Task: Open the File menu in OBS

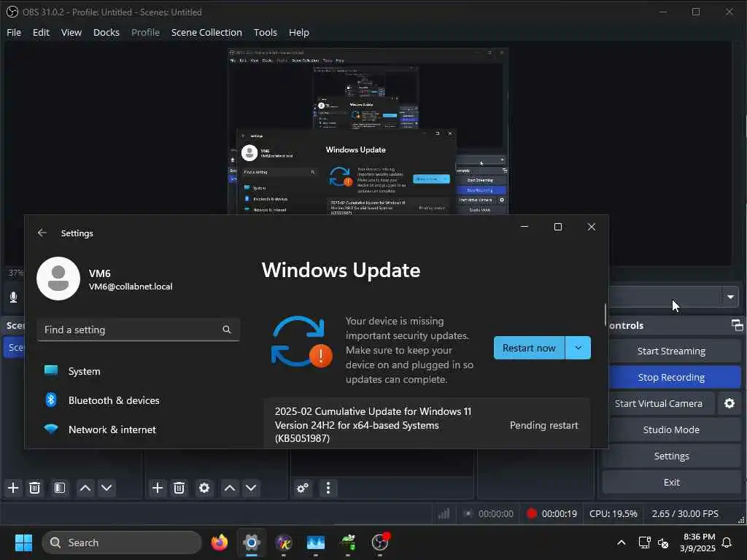Action: (14, 32)
